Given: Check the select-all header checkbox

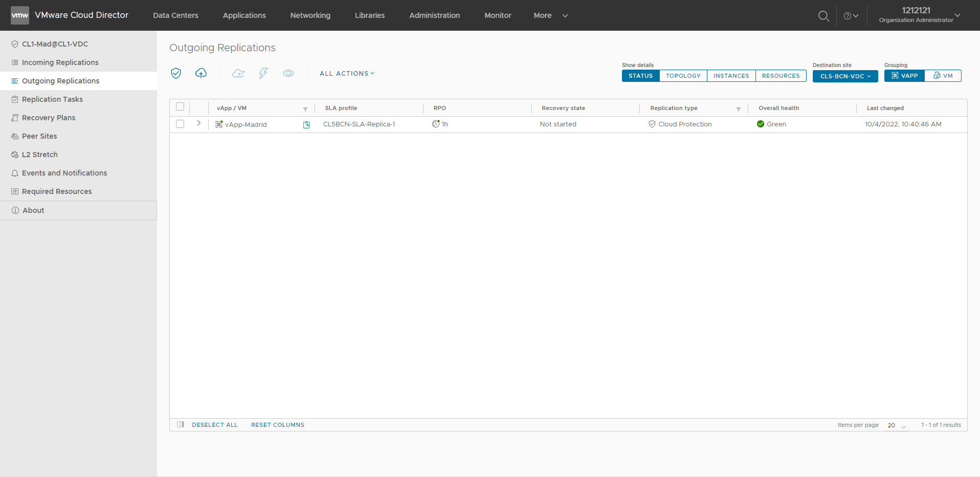Looking at the screenshot, I should pyautogui.click(x=180, y=107).
